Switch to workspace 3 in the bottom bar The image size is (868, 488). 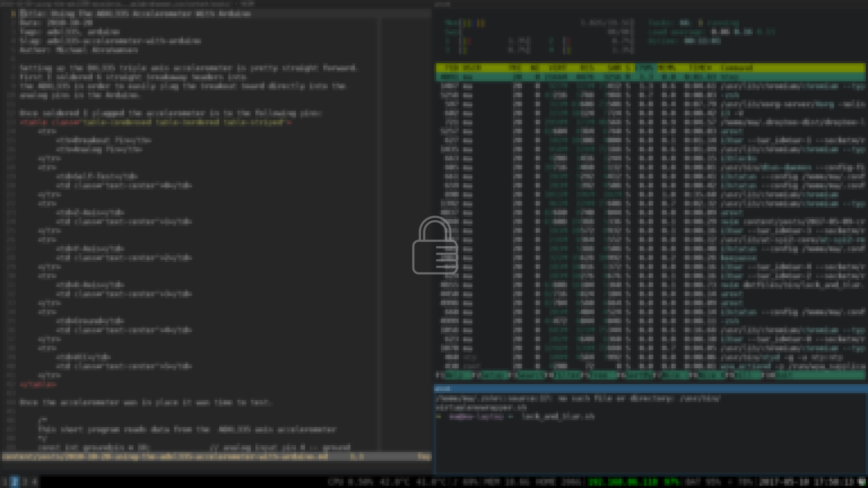(x=25, y=482)
